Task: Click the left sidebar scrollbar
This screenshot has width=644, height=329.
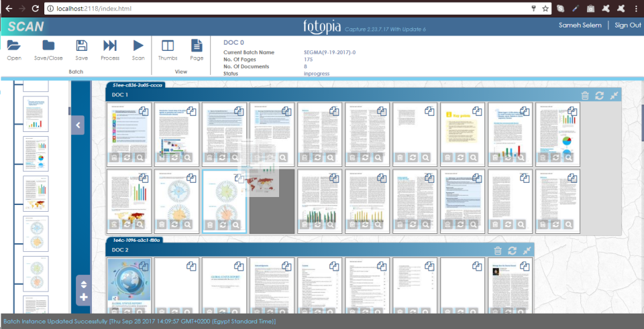Action: 69,111
